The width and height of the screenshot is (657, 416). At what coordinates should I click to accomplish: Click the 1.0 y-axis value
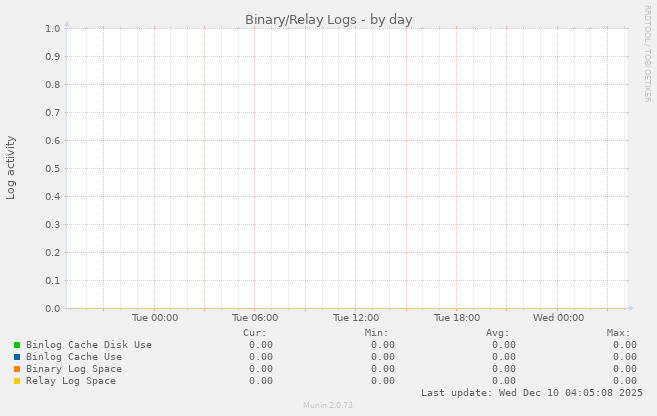pos(53,28)
